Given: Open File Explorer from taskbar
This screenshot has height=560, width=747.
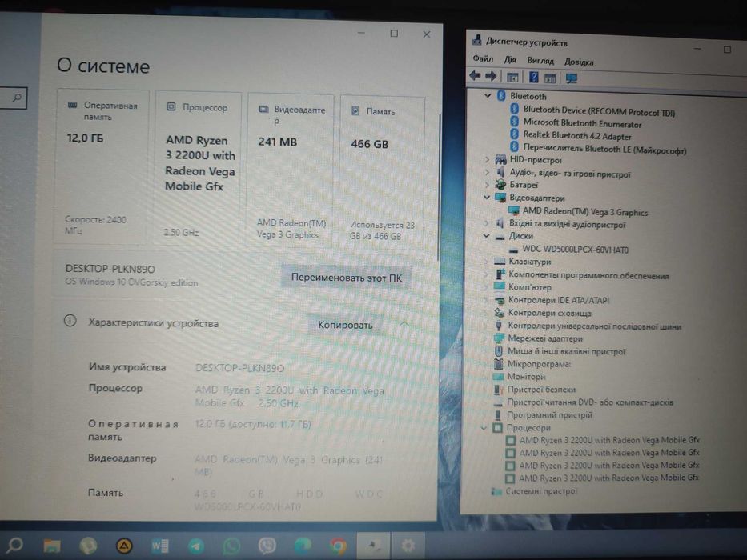Looking at the screenshot, I should coord(52,546).
